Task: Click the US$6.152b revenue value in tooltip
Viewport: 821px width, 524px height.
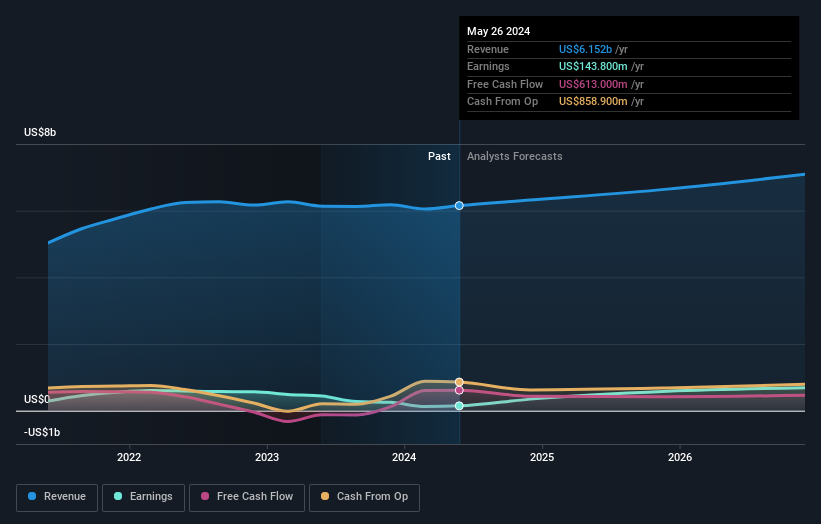Action: pyautogui.click(x=585, y=49)
